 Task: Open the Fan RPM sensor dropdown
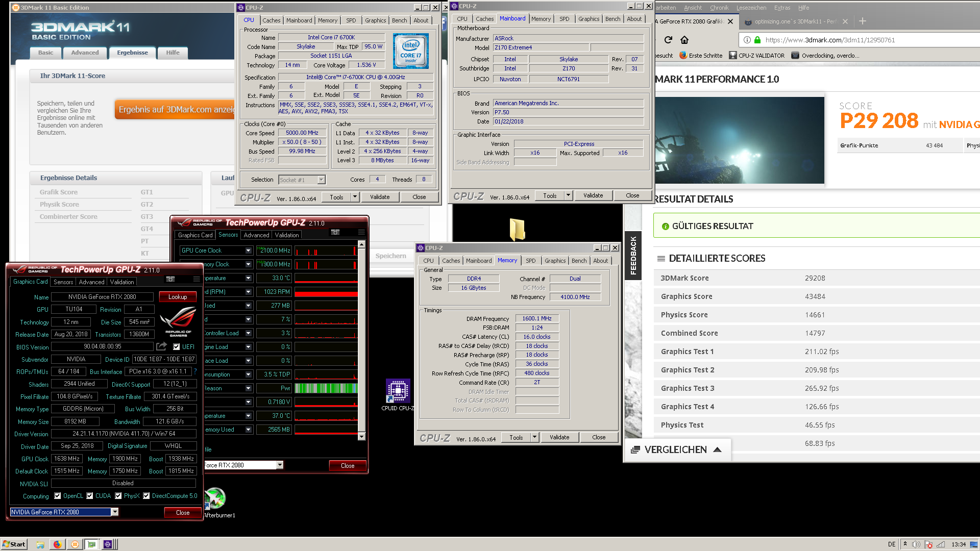(249, 292)
